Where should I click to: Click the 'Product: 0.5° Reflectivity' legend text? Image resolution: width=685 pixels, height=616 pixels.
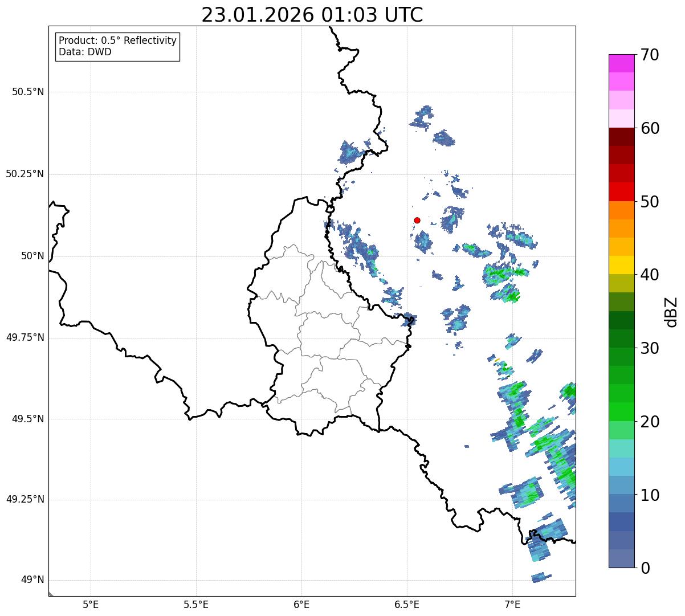pyautogui.click(x=117, y=41)
